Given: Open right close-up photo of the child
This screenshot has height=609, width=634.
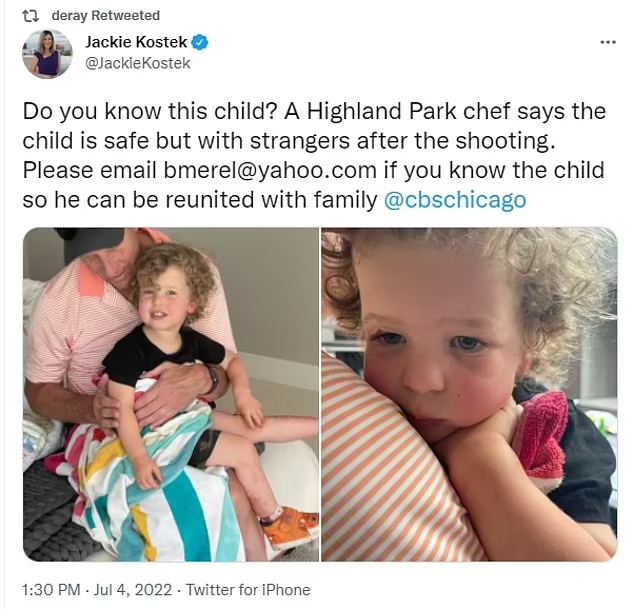Looking at the screenshot, I should pos(469,394).
